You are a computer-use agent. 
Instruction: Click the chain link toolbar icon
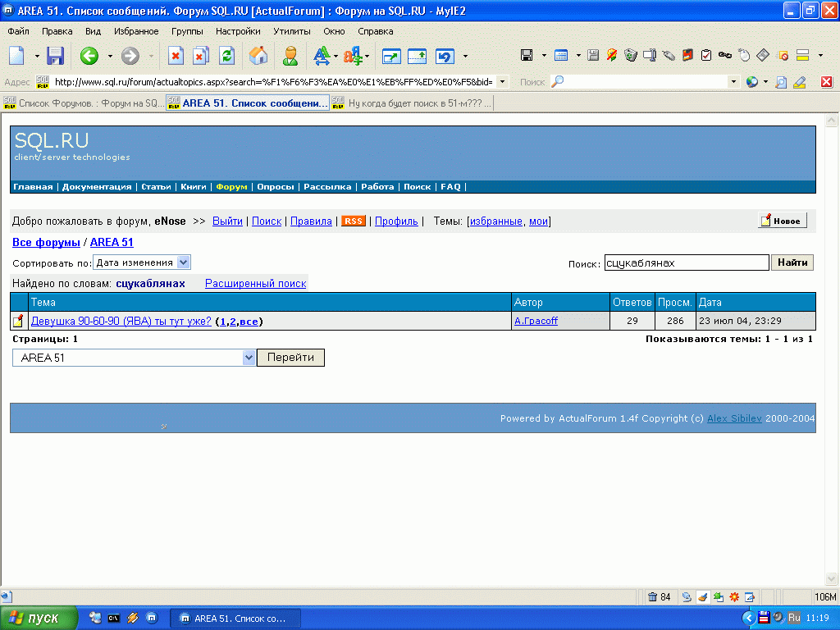click(x=724, y=56)
